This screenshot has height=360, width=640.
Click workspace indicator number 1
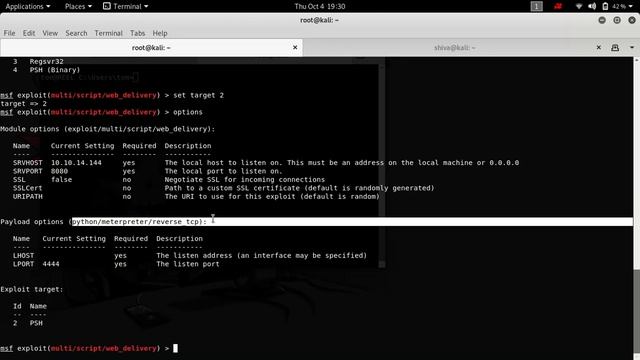point(536,6)
